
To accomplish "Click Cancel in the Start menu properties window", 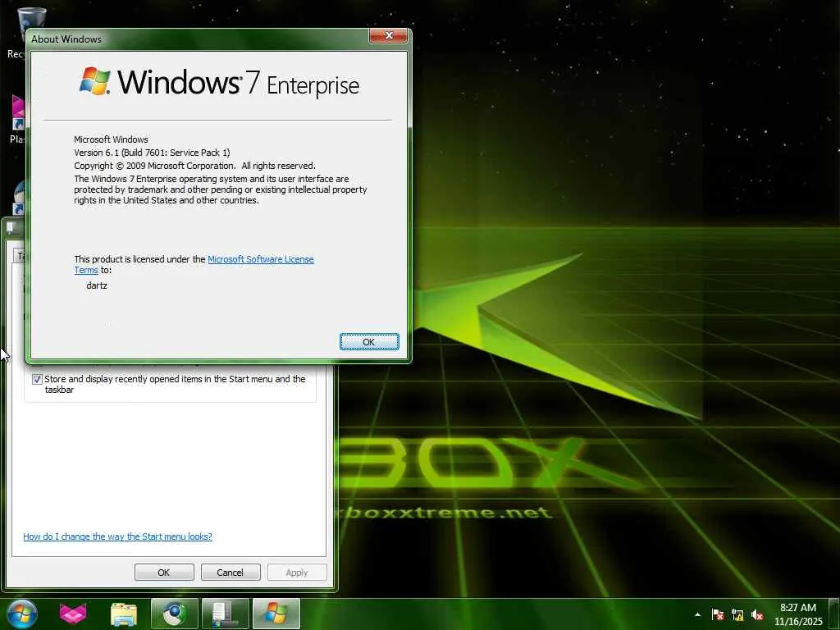I will click(x=231, y=572).
